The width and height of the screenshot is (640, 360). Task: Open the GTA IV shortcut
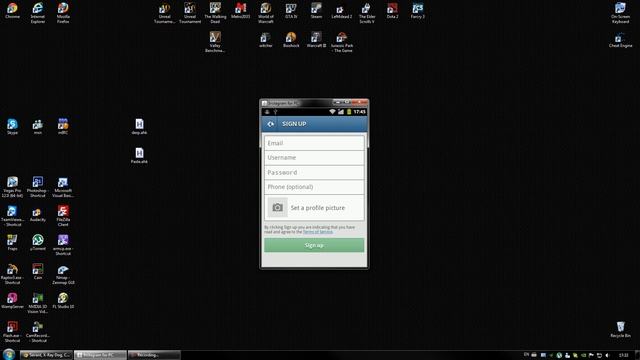(291, 11)
